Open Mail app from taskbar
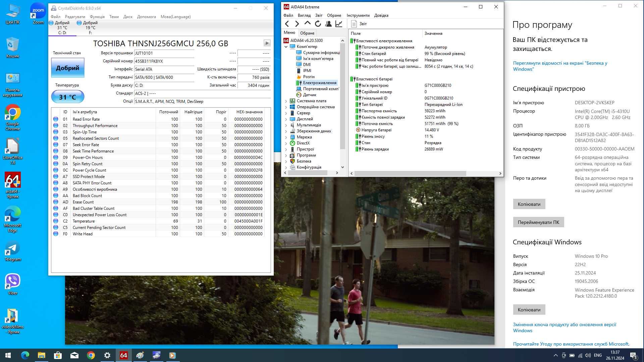This screenshot has width=644, height=362. (74, 355)
